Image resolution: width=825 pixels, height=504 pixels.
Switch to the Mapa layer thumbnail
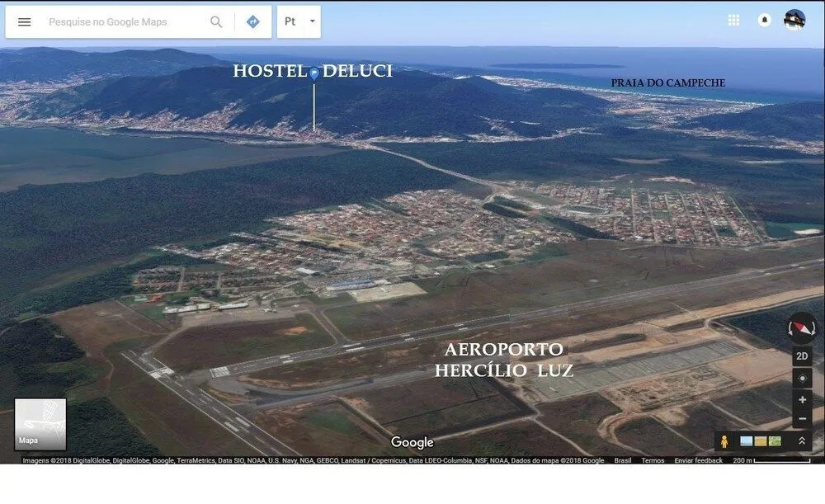[x=40, y=424]
